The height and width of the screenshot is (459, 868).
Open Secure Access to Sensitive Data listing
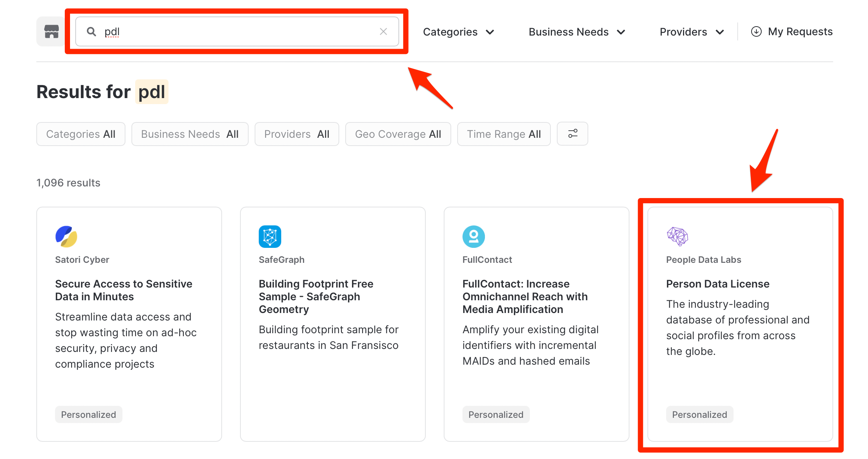124,290
